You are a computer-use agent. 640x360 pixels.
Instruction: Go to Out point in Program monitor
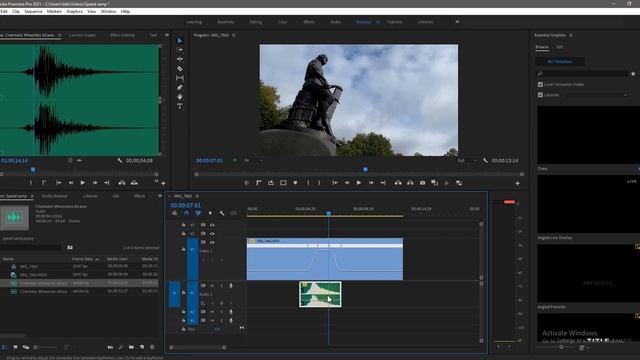coord(383,183)
